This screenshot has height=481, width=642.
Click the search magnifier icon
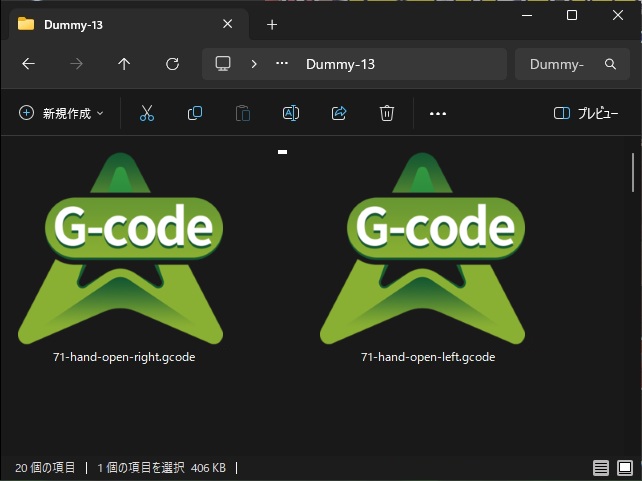point(610,64)
